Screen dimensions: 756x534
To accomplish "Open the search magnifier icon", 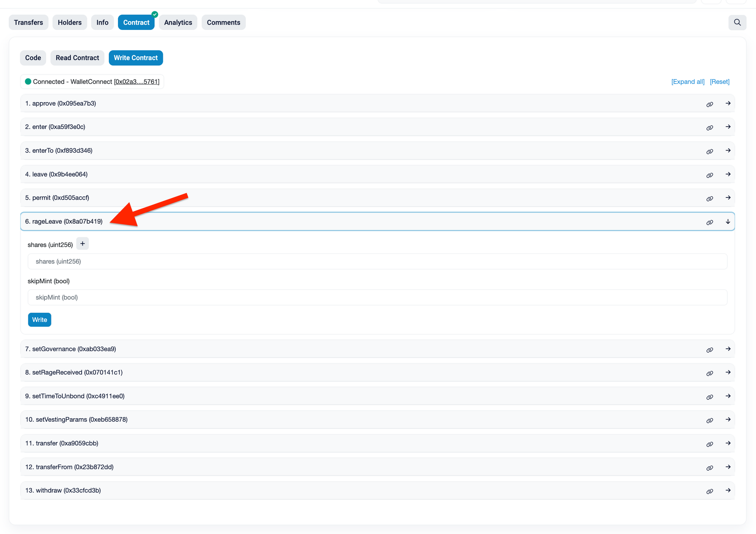I will [737, 22].
